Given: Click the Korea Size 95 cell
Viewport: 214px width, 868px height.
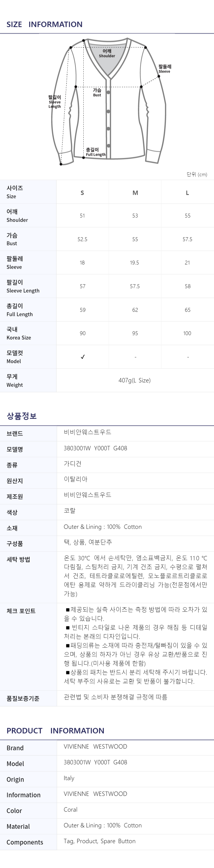Looking at the screenshot, I should point(135,333).
